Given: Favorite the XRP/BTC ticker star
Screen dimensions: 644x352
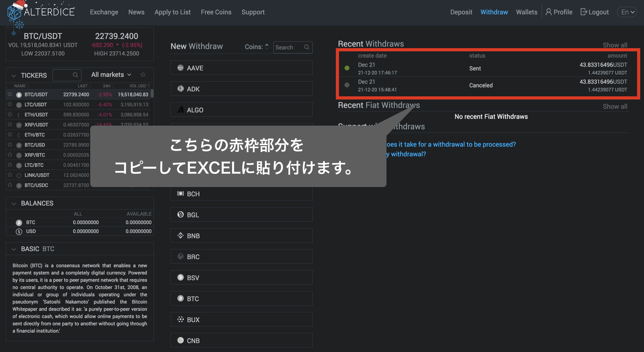Looking at the screenshot, I should tap(10, 155).
